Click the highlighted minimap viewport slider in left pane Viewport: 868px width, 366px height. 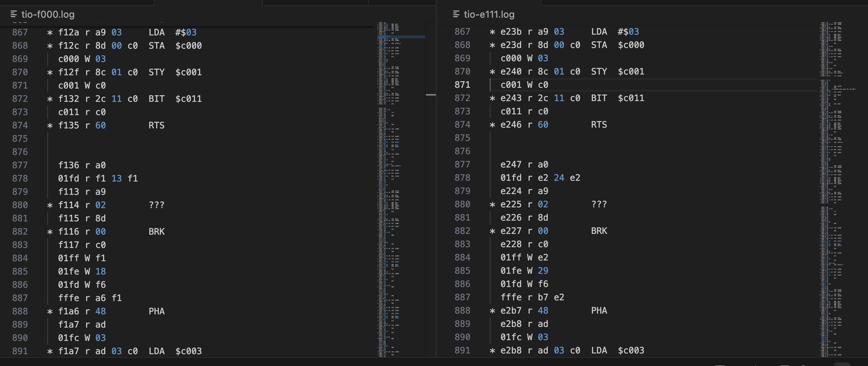(401, 37)
